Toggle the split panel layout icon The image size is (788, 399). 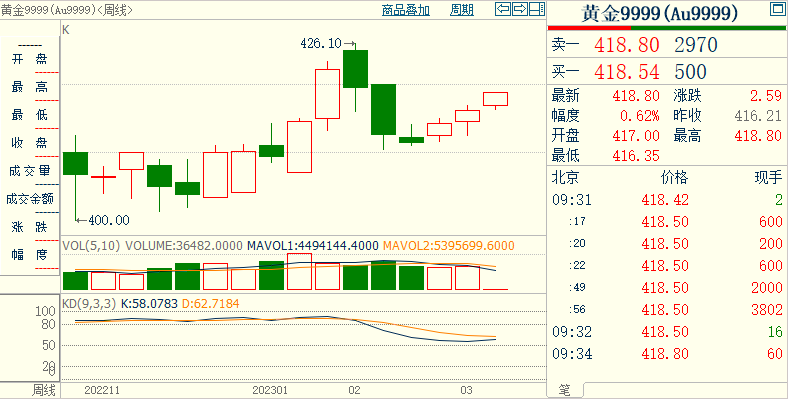pos(537,9)
